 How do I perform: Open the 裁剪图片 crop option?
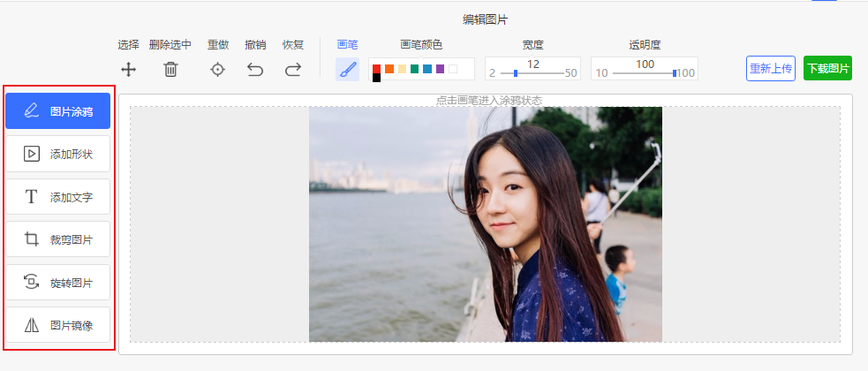point(57,239)
